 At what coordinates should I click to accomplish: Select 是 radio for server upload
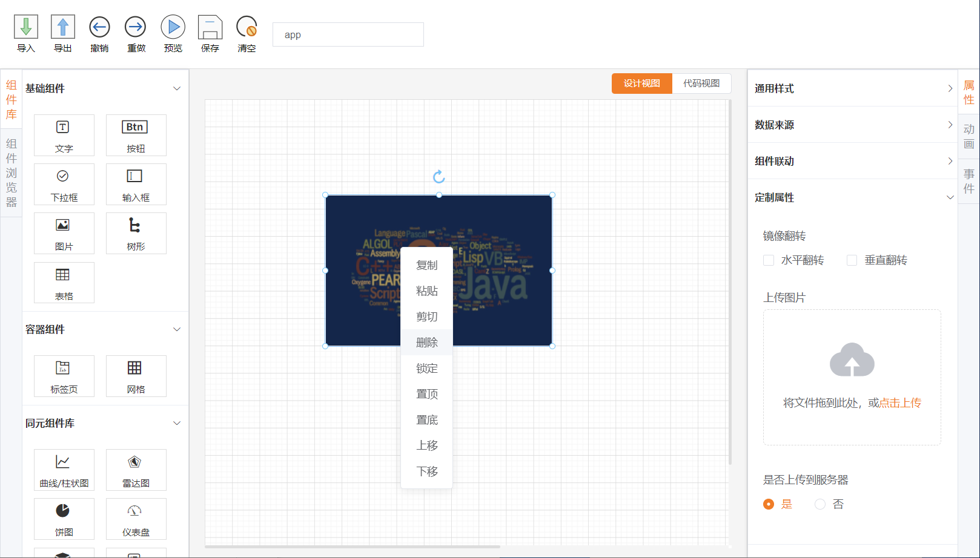tap(769, 504)
